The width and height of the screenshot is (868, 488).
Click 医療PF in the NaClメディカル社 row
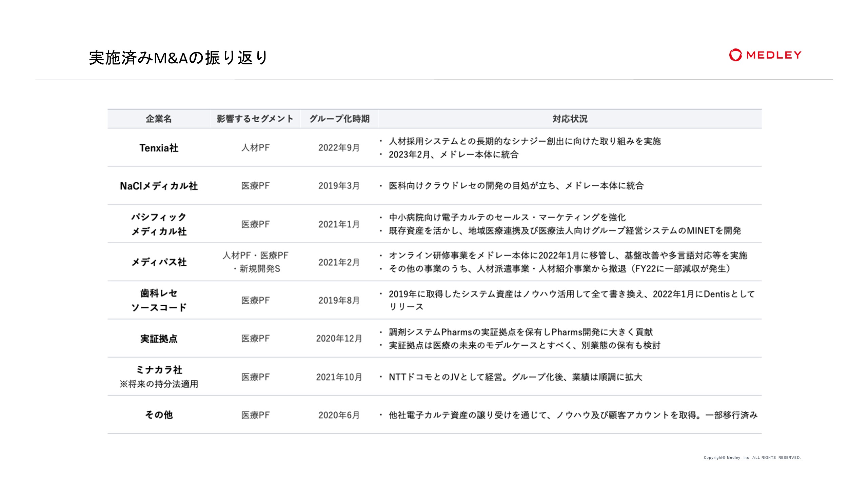point(255,186)
